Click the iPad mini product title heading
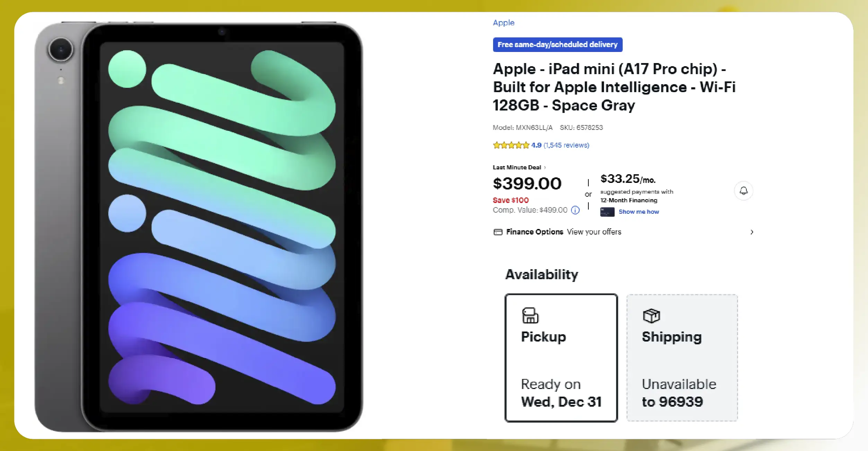The height and width of the screenshot is (451, 868). [614, 87]
